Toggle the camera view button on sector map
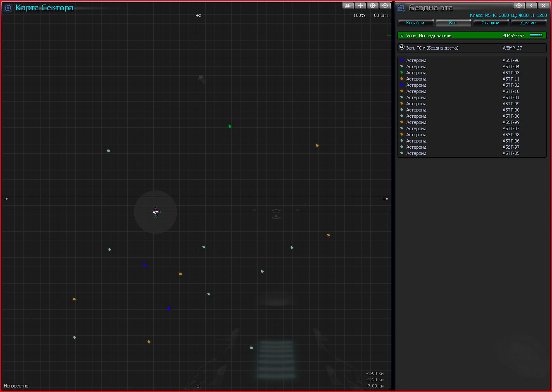The width and height of the screenshot is (552, 392). point(348,5)
